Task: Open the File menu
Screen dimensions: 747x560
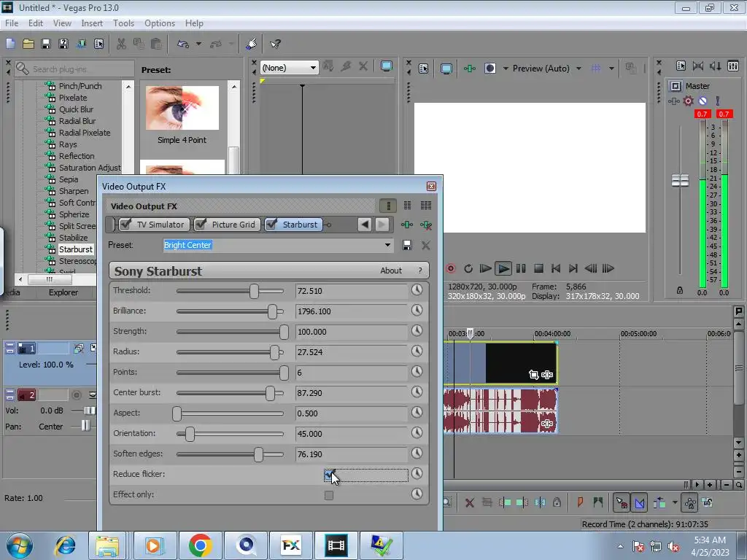Action: (12, 23)
